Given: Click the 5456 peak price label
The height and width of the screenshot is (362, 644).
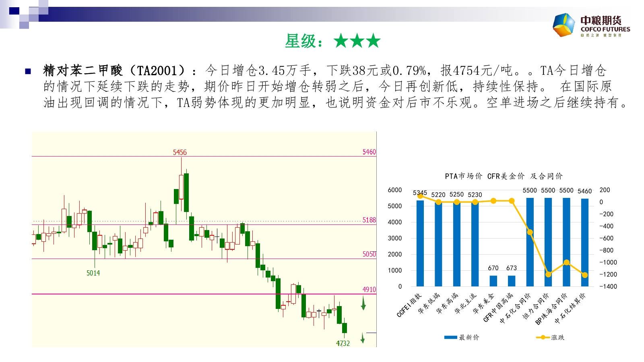Looking at the screenshot, I should coord(180,152).
